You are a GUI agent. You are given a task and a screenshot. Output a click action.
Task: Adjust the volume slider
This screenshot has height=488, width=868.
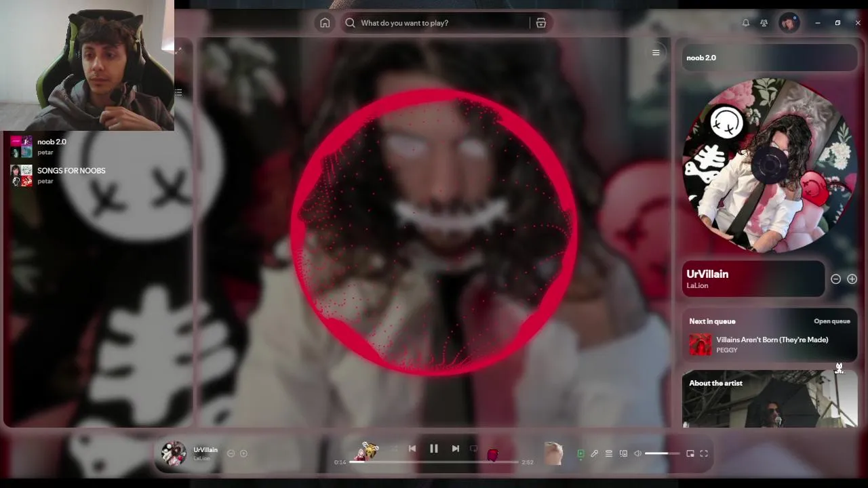click(x=663, y=453)
